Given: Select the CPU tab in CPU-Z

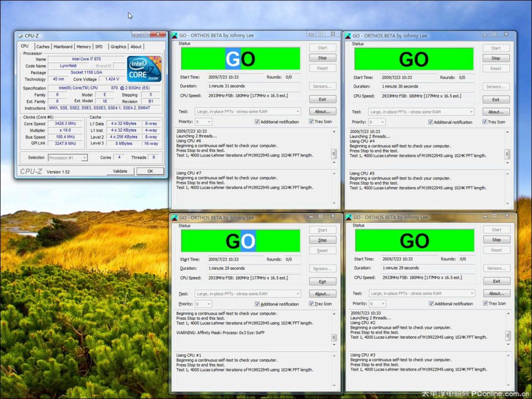Looking at the screenshot, I should (x=25, y=46).
